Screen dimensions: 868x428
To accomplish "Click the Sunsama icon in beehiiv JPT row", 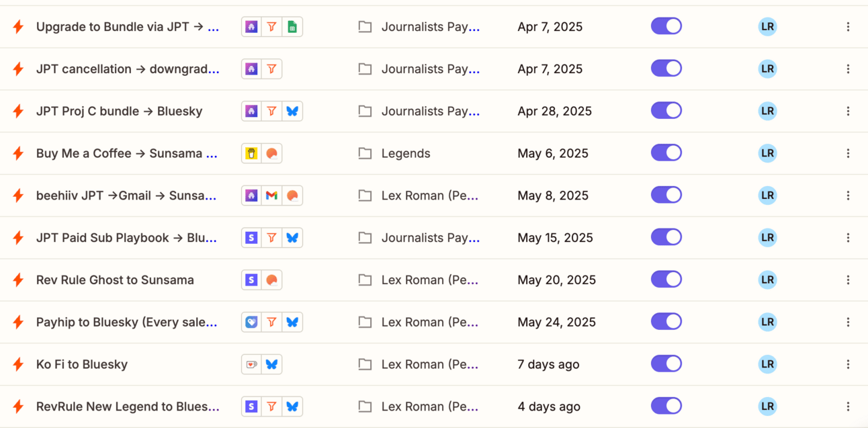I will coord(292,196).
